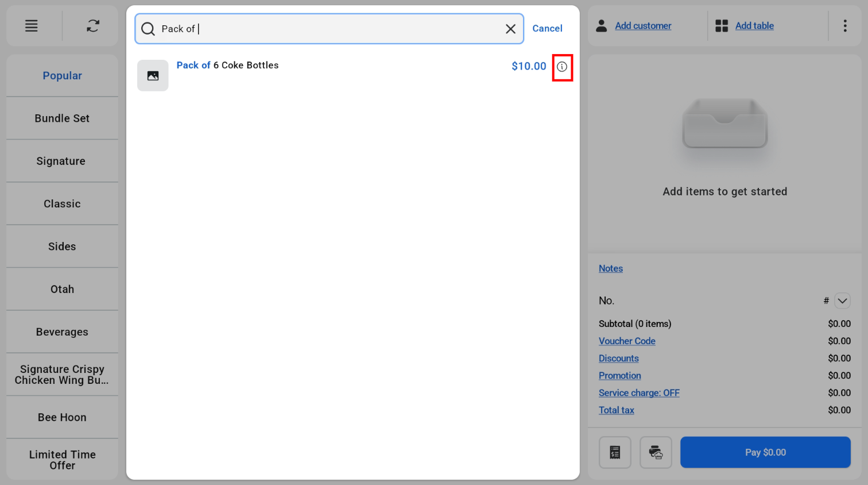868x485 pixels.
Task: Toggle Service charge: OFF link
Action: point(639,392)
